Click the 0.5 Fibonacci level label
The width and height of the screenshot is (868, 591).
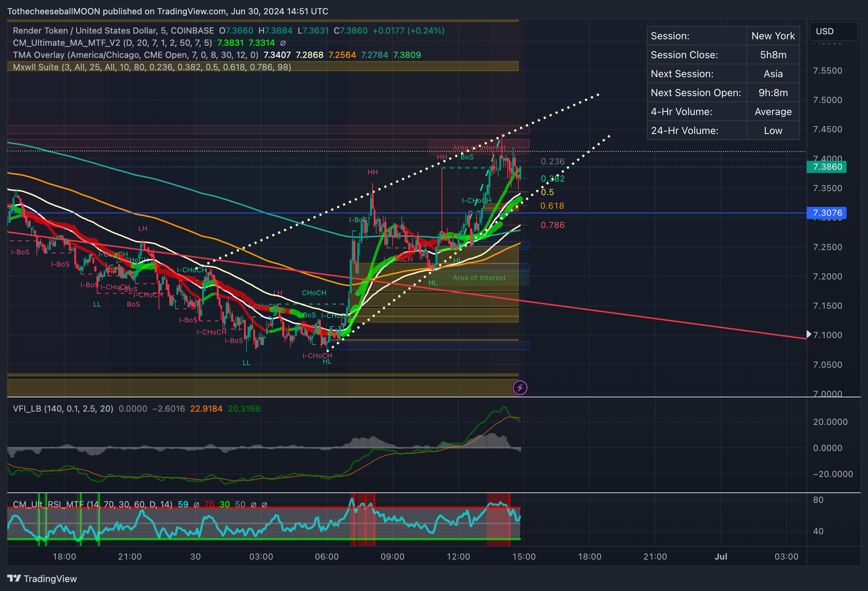548,192
